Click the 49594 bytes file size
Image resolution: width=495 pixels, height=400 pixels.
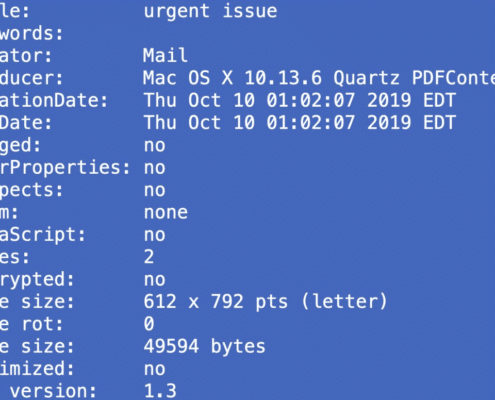click(204, 347)
